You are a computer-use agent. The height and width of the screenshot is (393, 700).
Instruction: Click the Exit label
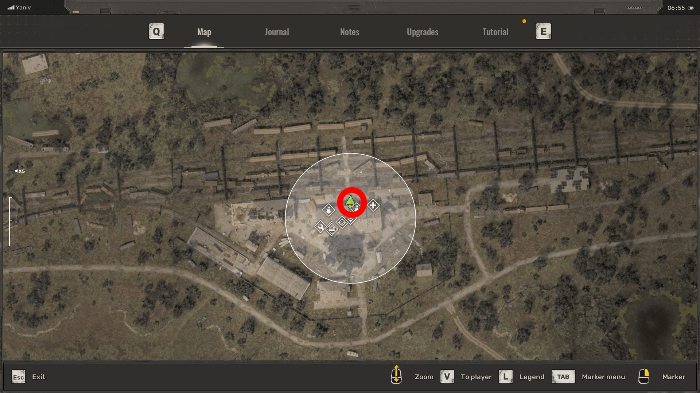point(38,377)
